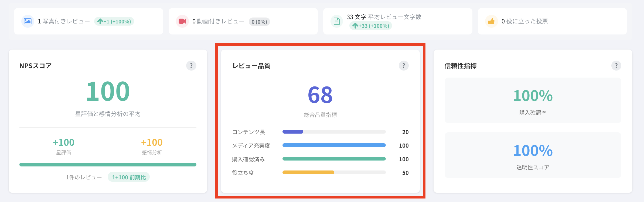The width and height of the screenshot is (644, 202).
Task: Click the red video camera icon
Action: click(182, 21)
